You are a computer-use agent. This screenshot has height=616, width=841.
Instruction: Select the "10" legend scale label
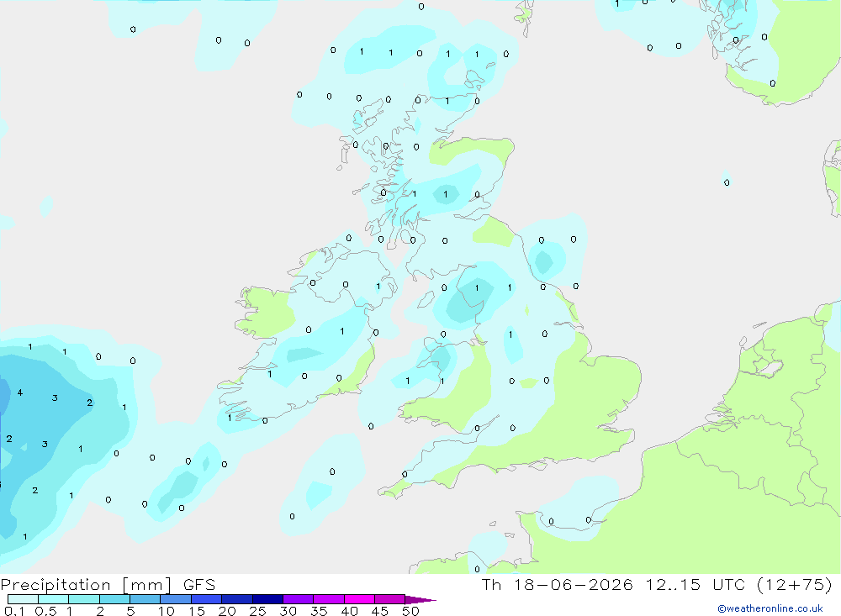166,611
